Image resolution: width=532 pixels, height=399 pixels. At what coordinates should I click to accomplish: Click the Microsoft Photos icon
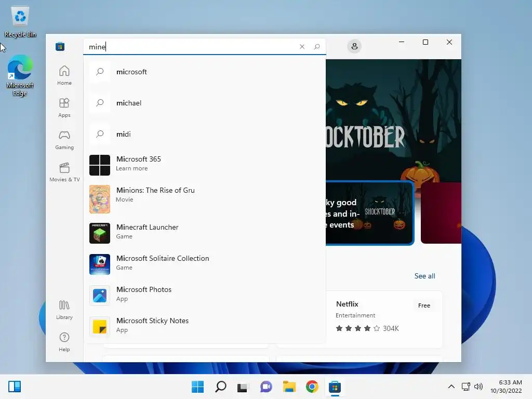point(100,296)
